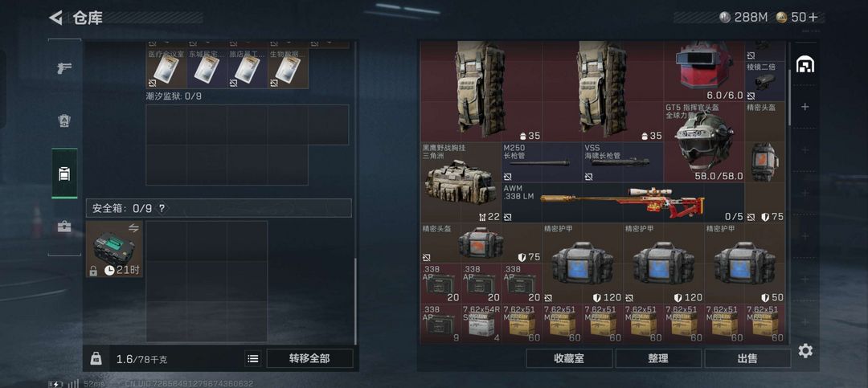This screenshot has width=868, height=388.
Task: Open the settings gear icon
Action: point(805,350)
